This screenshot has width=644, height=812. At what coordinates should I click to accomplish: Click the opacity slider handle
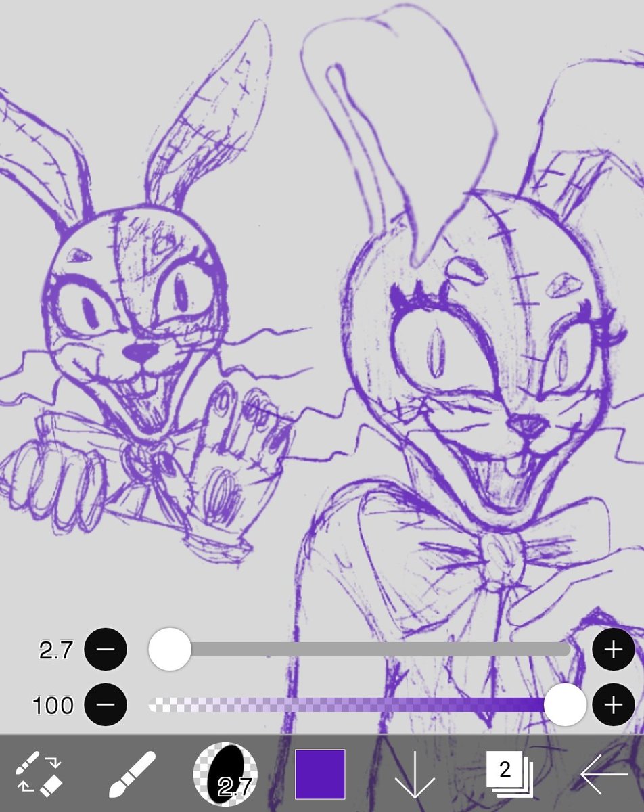coord(565,704)
